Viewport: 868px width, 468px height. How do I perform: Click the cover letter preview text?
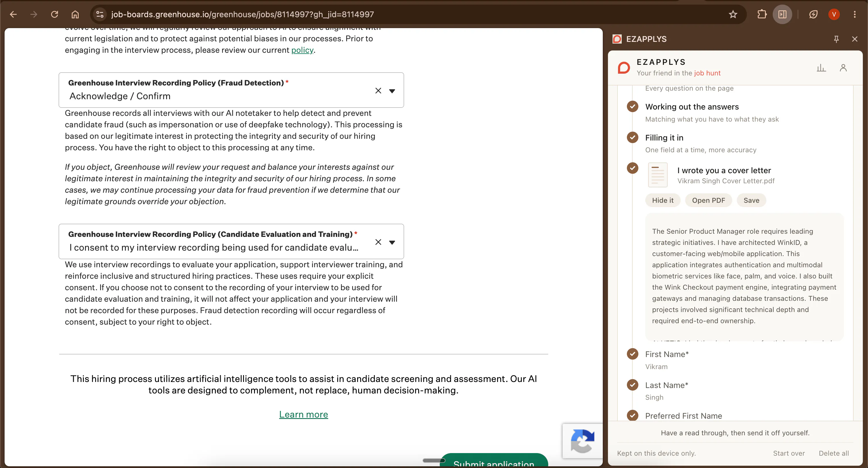[x=744, y=276]
